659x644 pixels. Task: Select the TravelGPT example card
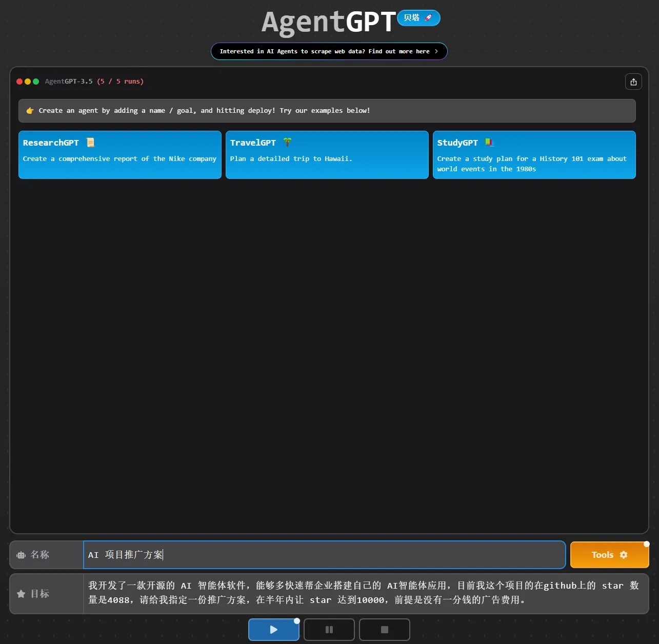[x=327, y=155]
